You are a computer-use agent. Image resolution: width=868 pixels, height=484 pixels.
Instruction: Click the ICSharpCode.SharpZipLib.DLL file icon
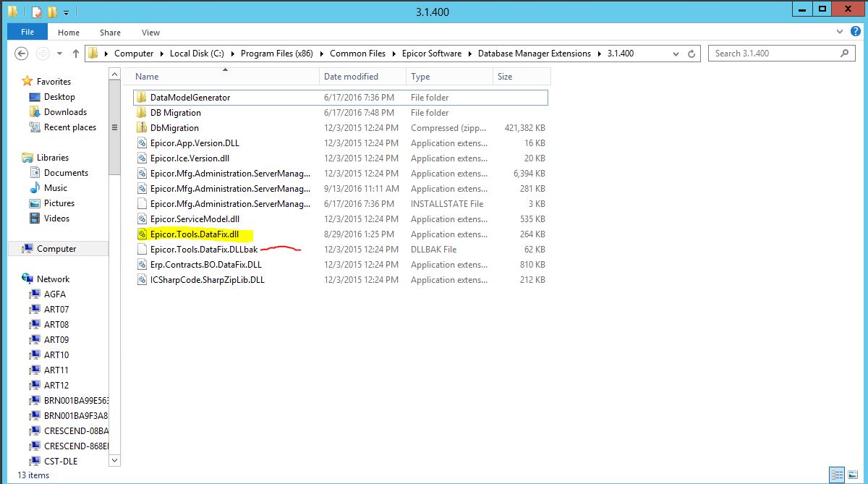(x=142, y=280)
